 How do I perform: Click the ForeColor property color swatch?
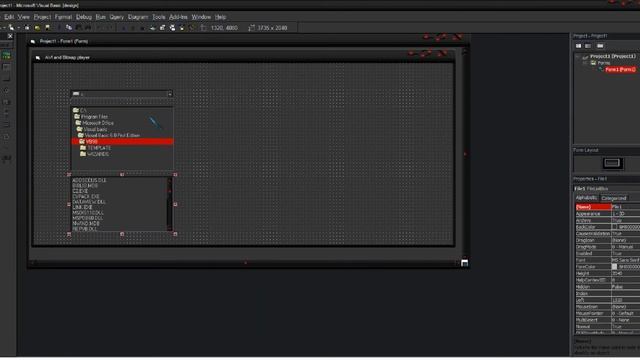coord(614,267)
